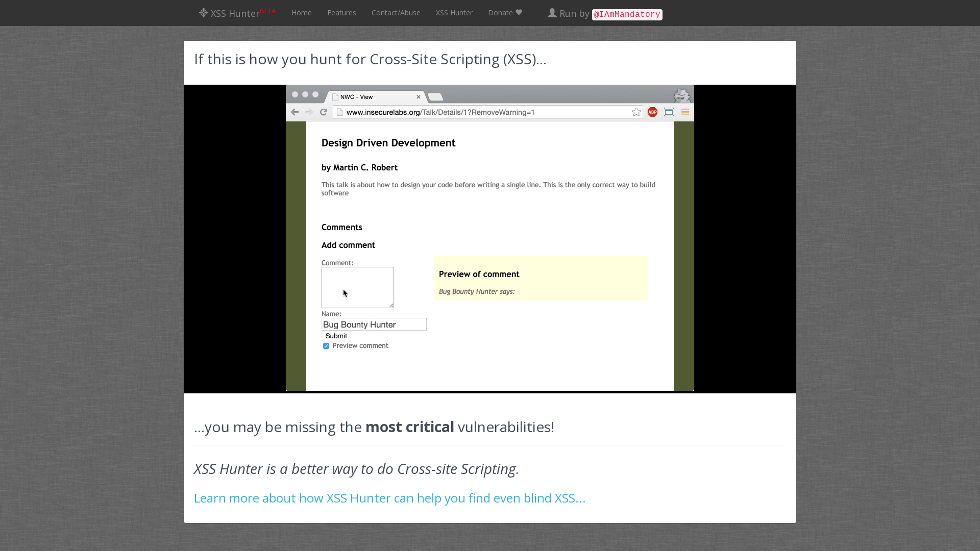Click the Name field with Bug Bounty Hunter
The width and height of the screenshot is (980, 551).
[x=374, y=324]
